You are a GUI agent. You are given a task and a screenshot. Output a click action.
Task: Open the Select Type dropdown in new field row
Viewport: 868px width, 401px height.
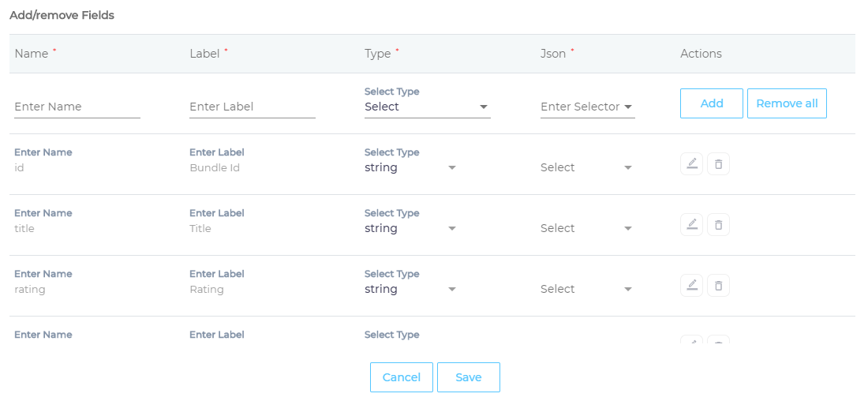pos(427,107)
